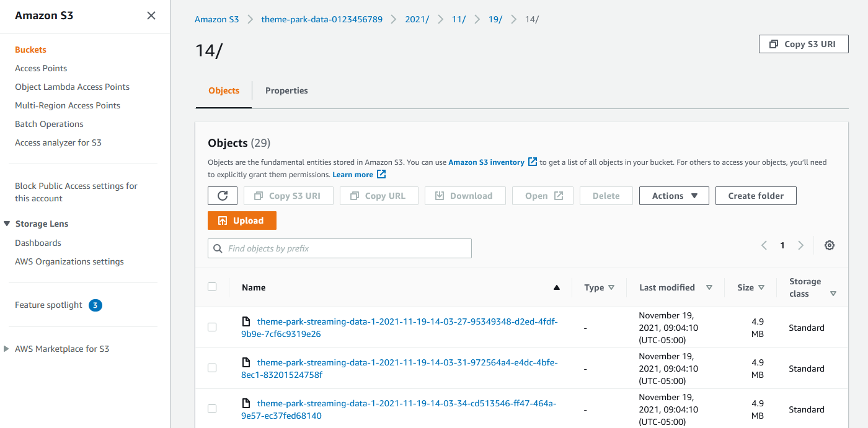Focus the Find objects by prefix field

click(340, 248)
